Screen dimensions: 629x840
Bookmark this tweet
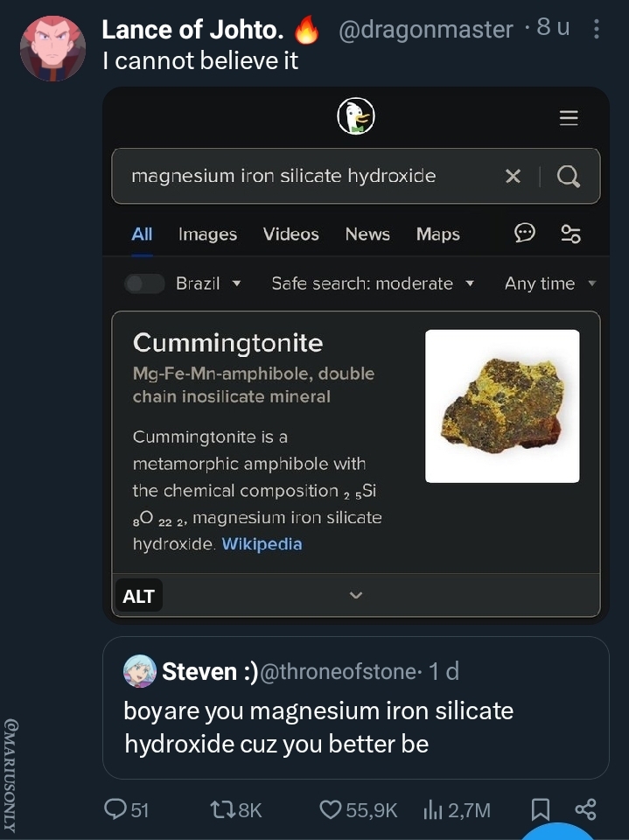(x=541, y=809)
